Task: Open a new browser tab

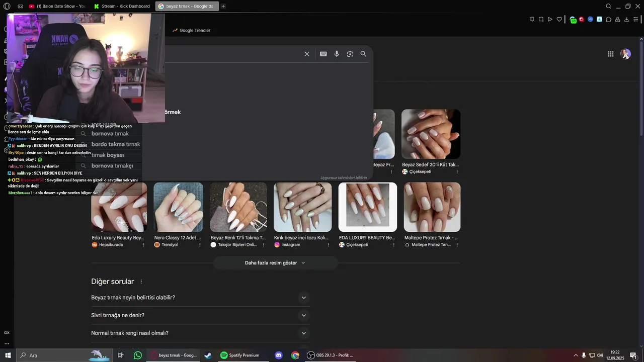Action: pos(223,6)
